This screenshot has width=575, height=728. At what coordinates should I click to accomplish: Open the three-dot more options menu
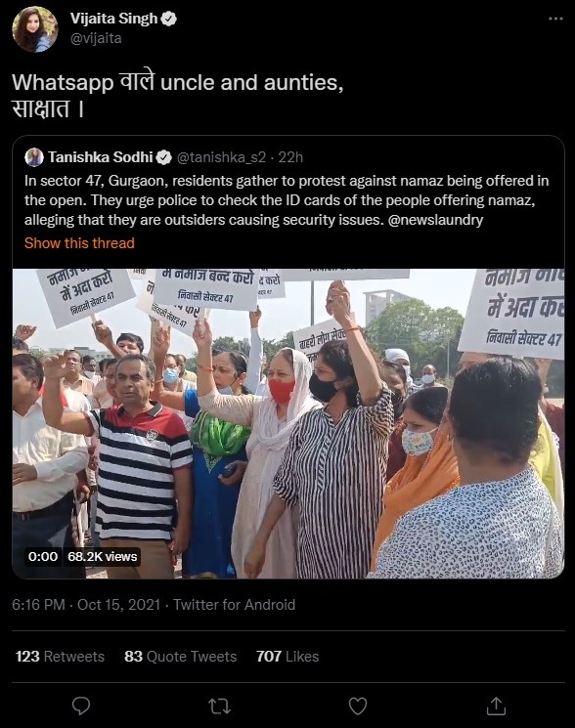[555, 19]
